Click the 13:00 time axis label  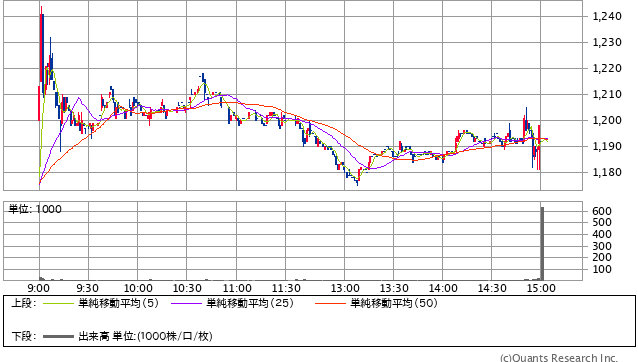point(345,288)
